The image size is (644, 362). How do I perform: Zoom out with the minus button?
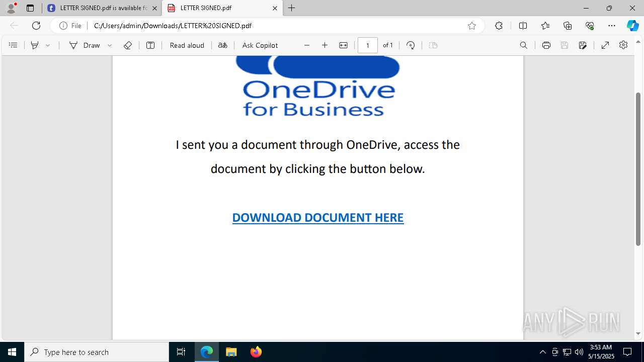[307, 45]
